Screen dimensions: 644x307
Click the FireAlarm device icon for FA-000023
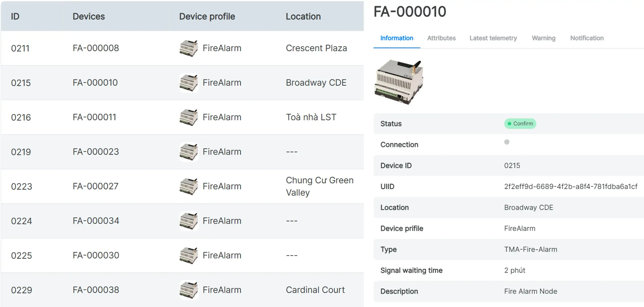189,152
